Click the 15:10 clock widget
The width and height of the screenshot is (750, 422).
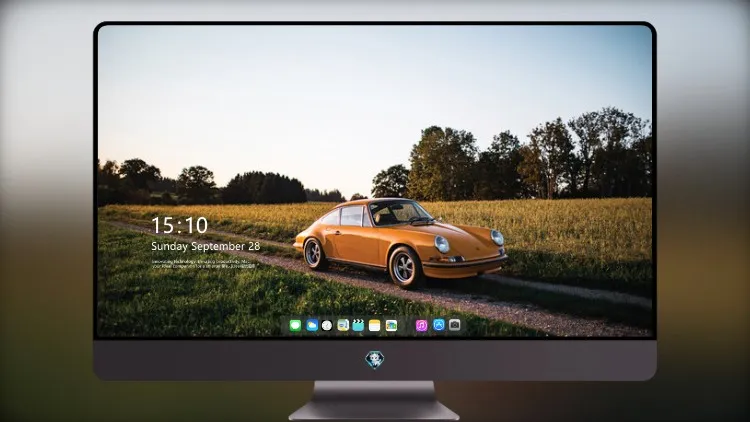pyautogui.click(x=179, y=225)
